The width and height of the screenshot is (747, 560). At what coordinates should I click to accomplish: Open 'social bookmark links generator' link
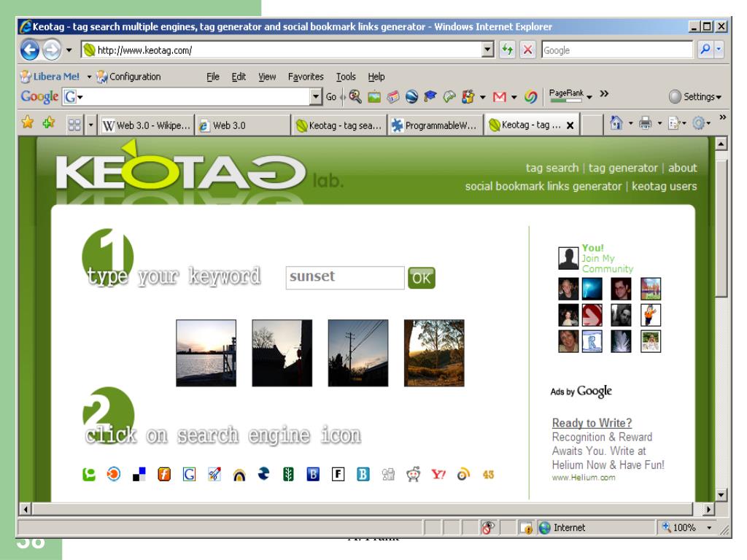543,186
